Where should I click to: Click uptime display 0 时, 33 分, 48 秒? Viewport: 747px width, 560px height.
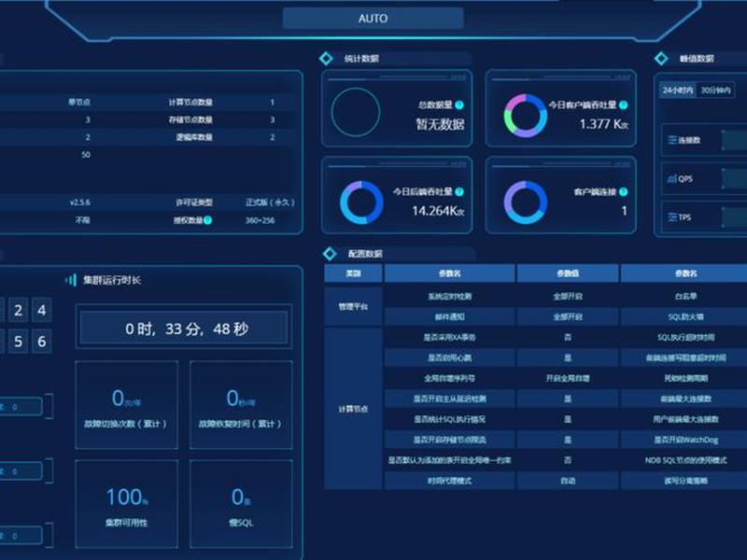(184, 329)
